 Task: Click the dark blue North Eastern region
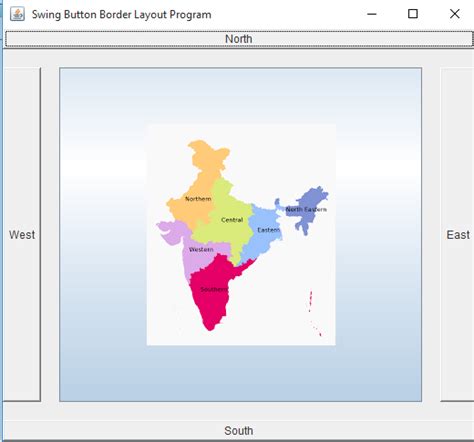point(308,208)
